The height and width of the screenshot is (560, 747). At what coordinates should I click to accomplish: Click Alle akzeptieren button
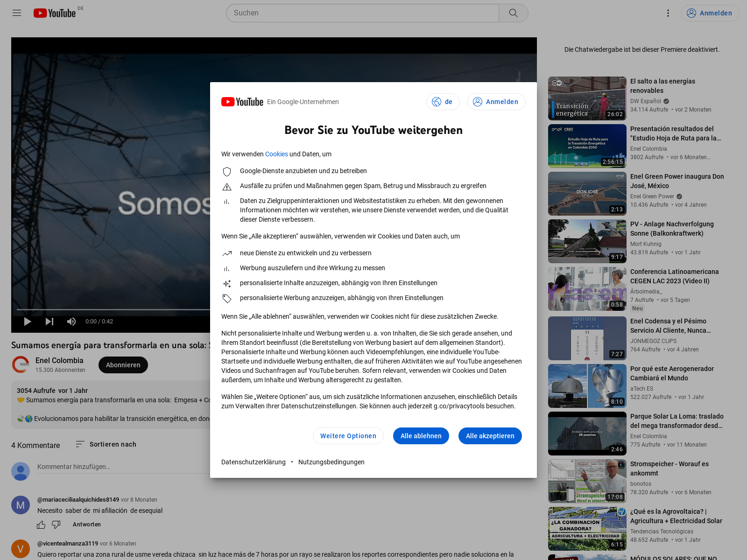pos(490,436)
